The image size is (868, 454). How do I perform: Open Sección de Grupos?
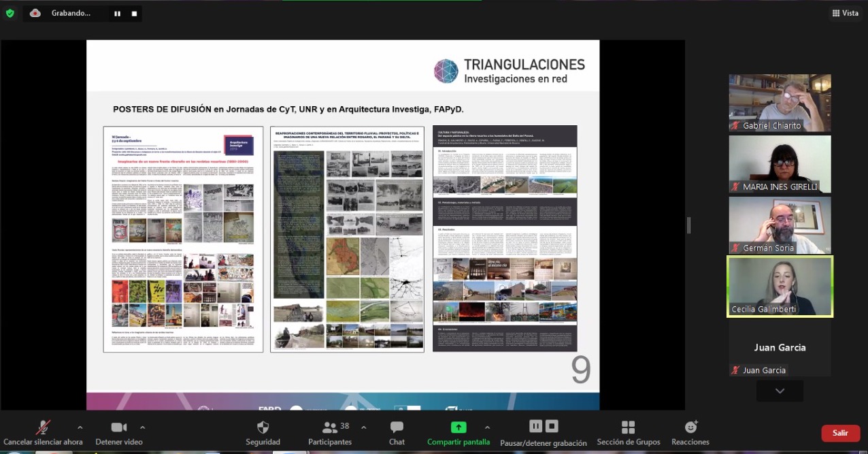(628, 427)
